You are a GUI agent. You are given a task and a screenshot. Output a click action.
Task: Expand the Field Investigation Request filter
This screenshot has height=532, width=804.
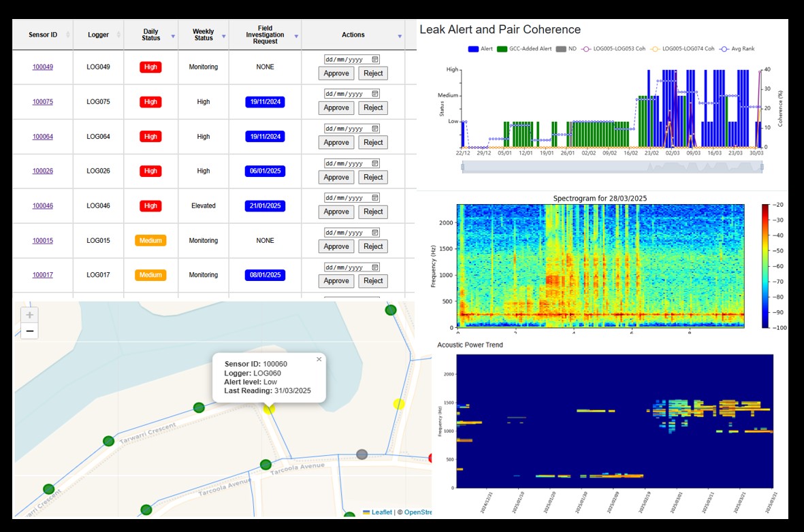pyautogui.click(x=296, y=35)
